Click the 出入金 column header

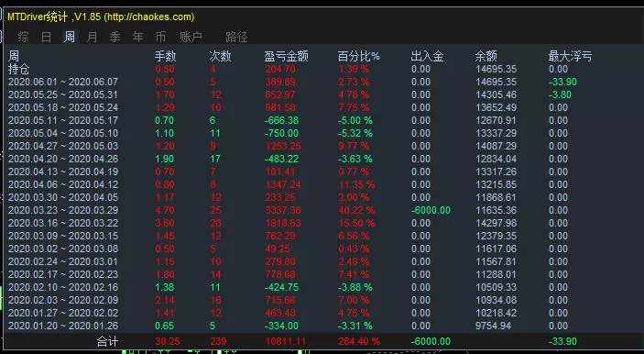[427, 56]
